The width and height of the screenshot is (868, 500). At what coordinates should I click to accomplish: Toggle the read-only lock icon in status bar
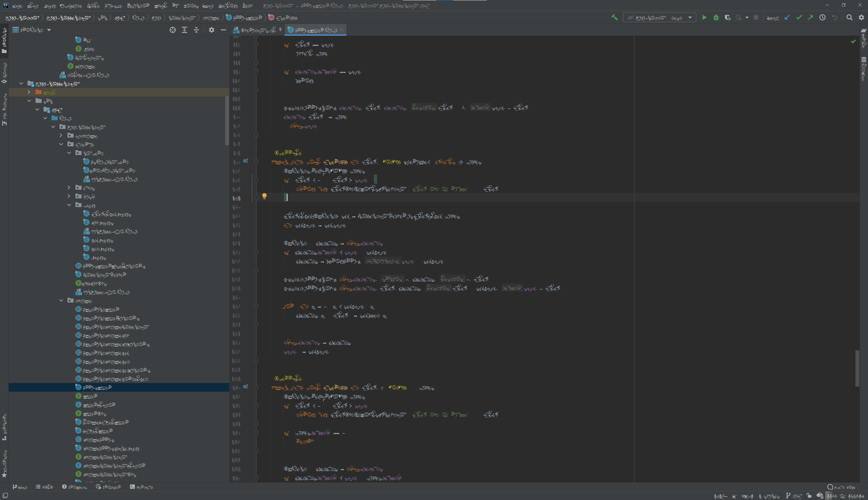(809, 496)
